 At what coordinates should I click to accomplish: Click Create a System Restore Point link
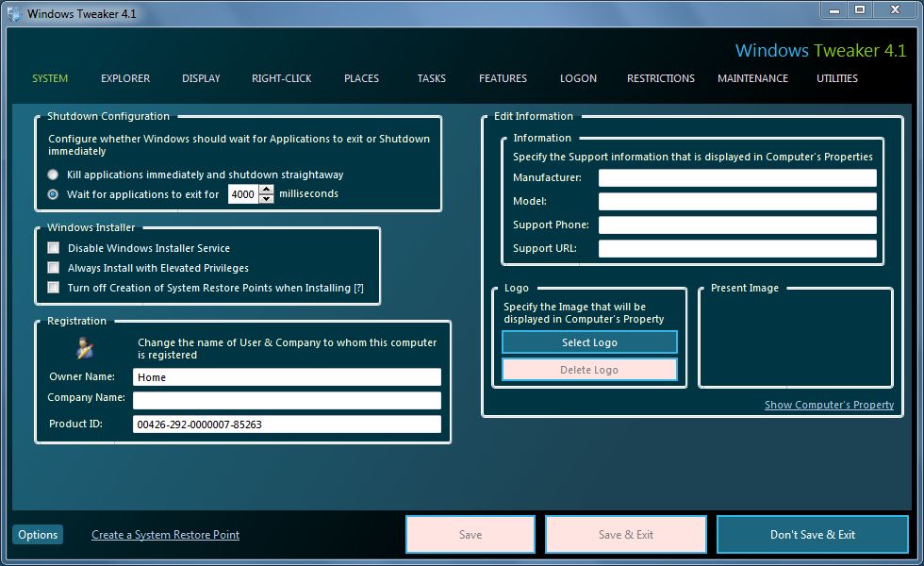pyautogui.click(x=165, y=535)
